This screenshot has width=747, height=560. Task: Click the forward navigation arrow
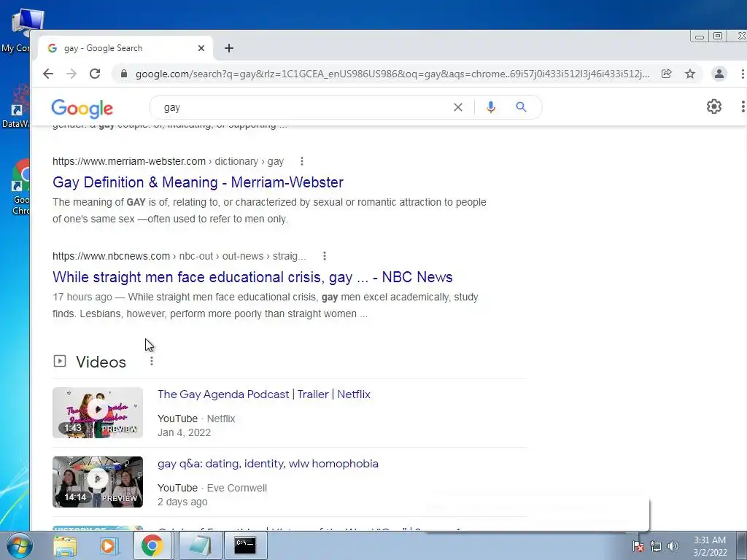pos(71,74)
